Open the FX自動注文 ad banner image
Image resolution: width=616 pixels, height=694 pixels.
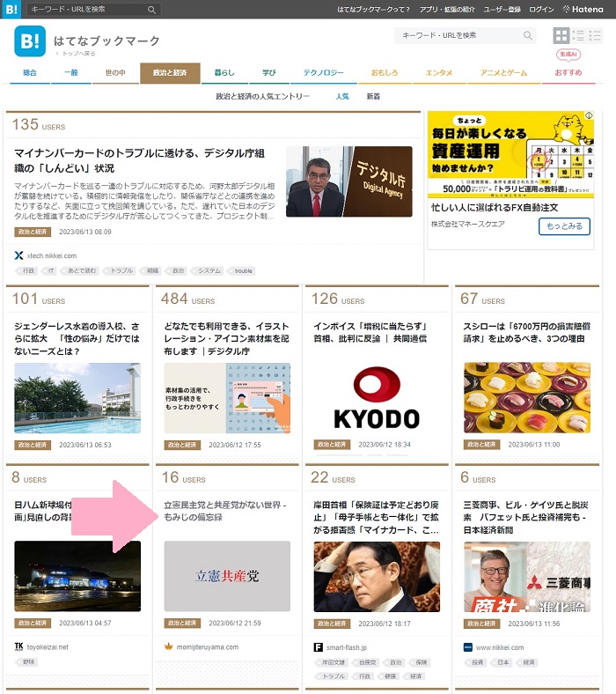point(510,154)
